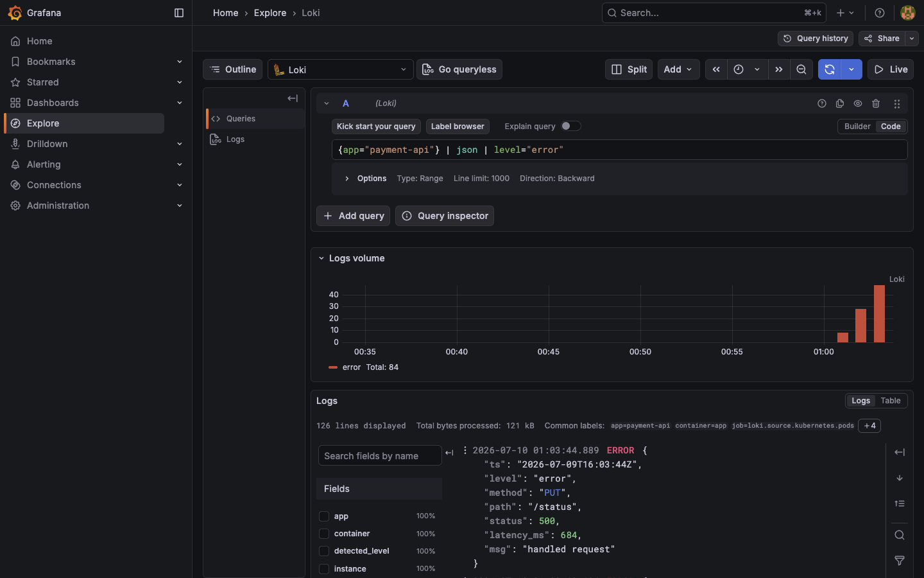Click the LogQL query code editor
The width and height of the screenshot is (924, 578).
[619, 150]
